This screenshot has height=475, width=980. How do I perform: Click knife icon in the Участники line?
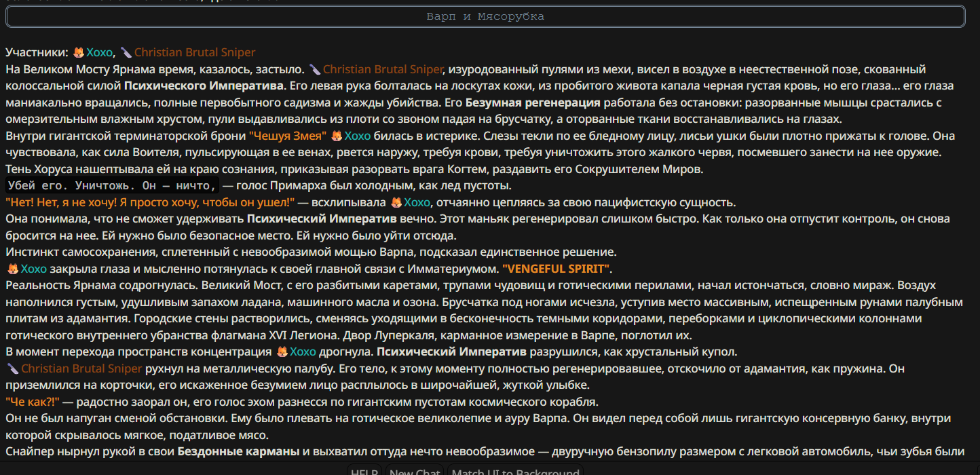(x=126, y=52)
